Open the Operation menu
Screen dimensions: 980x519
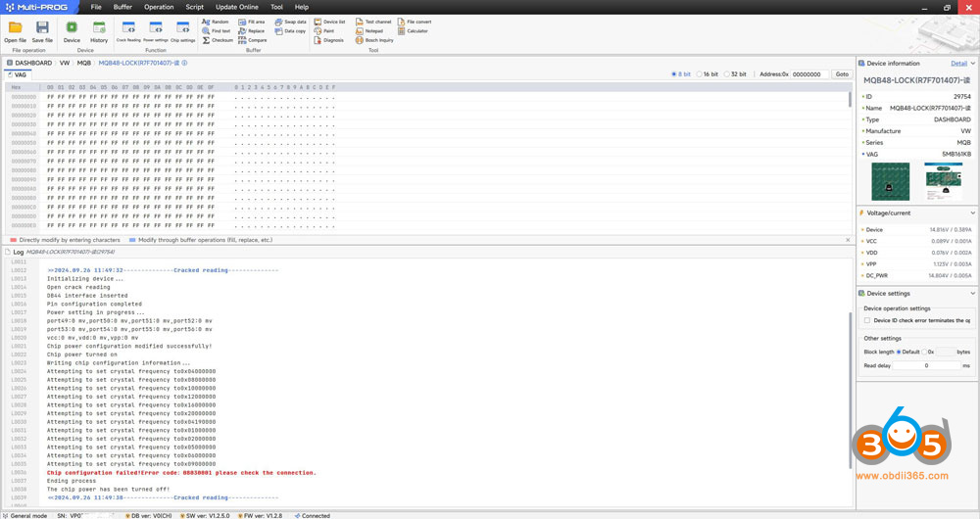click(x=159, y=7)
